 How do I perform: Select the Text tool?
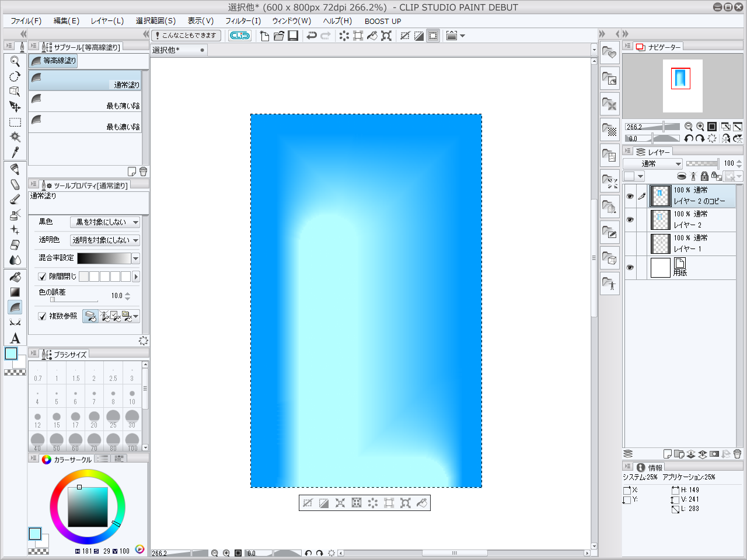[x=15, y=338]
